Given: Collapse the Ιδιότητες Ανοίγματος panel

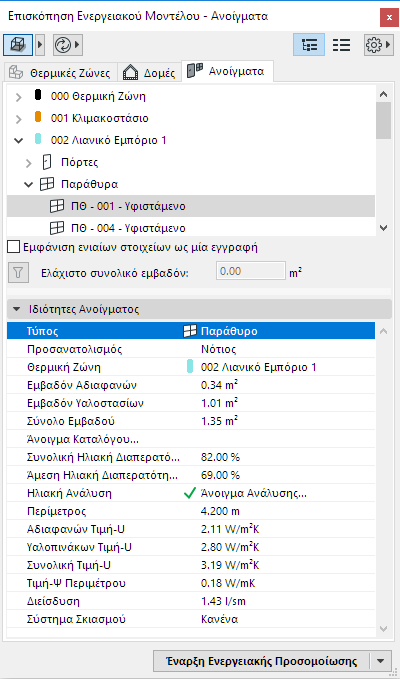Looking at the screenshot, I should tap(17, 310).
